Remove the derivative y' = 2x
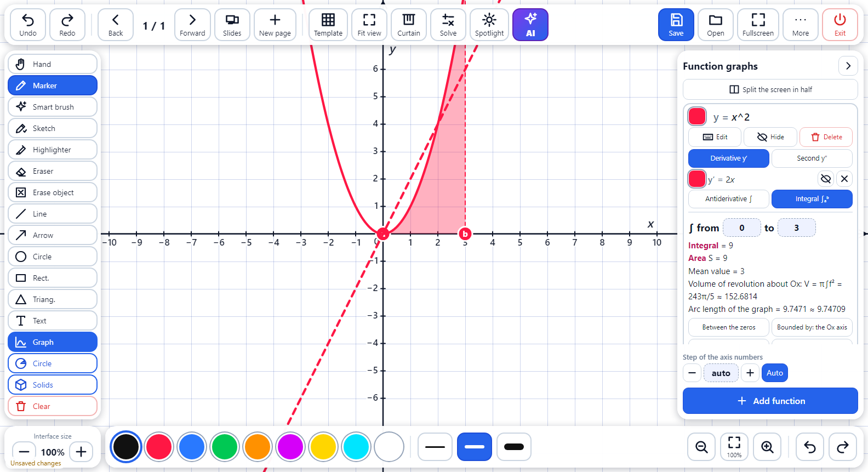The height and width of the screenshot is (472, 868). [x=844, y=179]
